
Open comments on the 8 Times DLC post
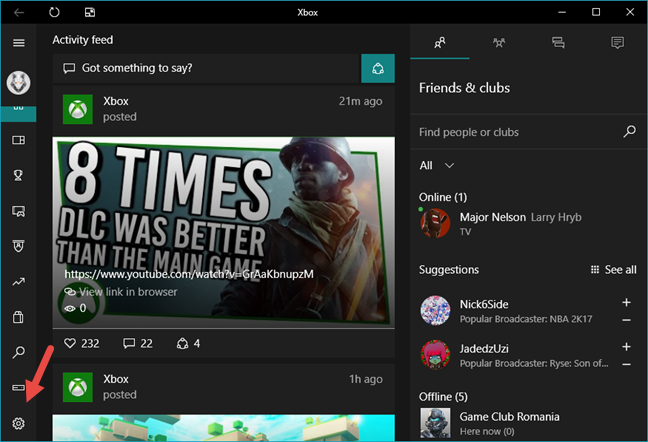point(138,343)
